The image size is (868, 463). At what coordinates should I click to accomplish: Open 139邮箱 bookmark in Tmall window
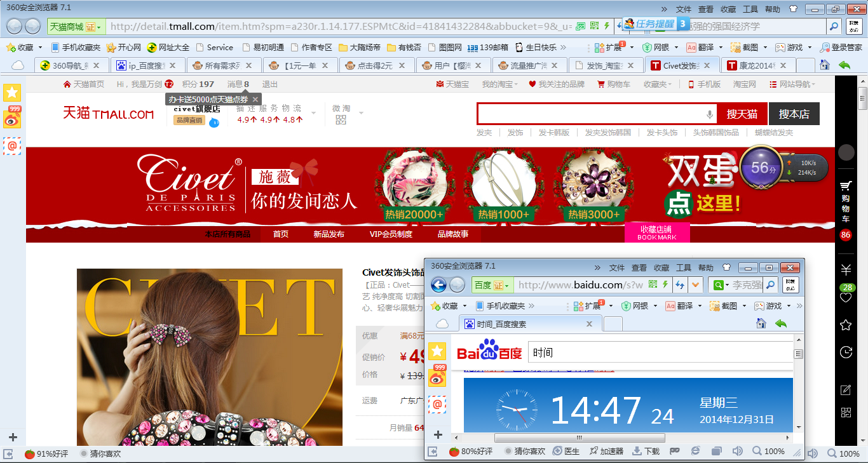pos(487,48)
